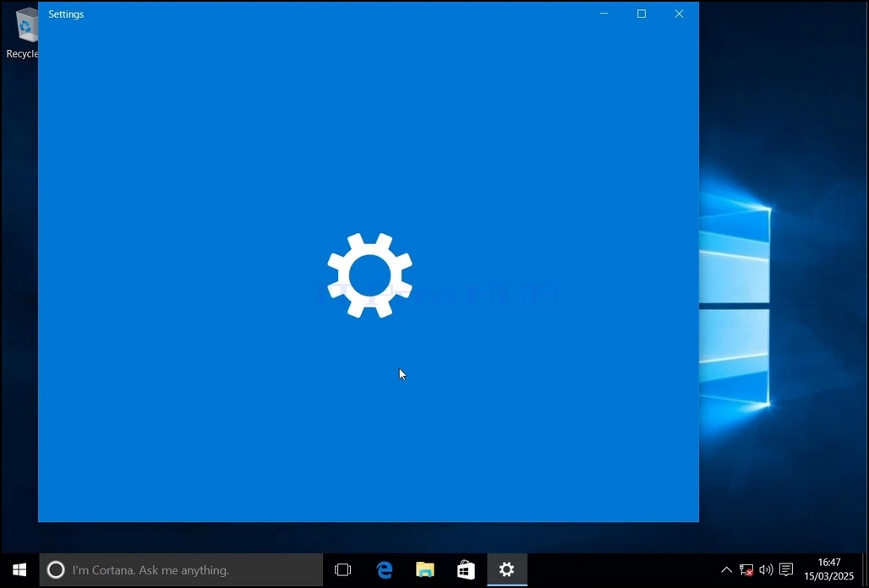Screen dimensions: 869x588
Task: Open the network status tray icon
Action: (746, 569)
